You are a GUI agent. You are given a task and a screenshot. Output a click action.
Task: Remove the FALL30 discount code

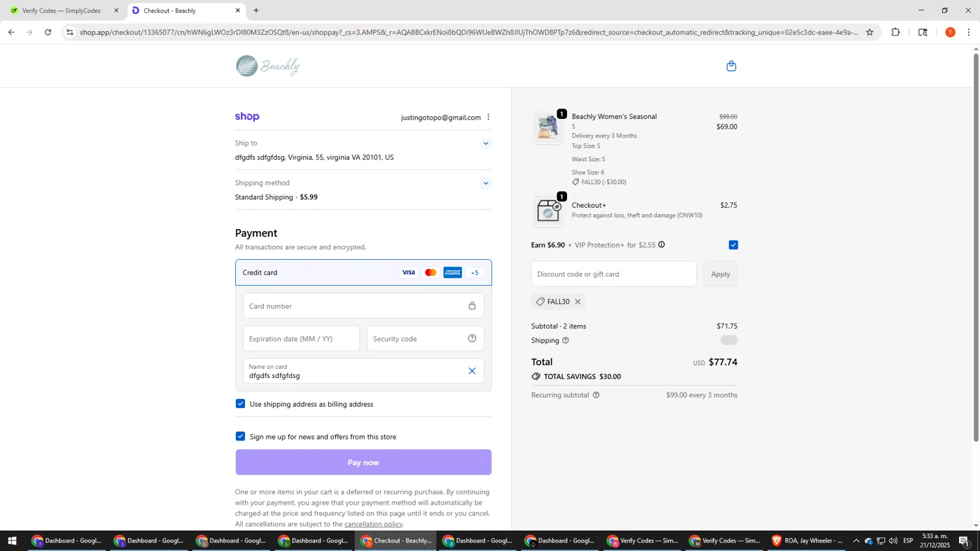pyautogui.click(x=578, y=302)
